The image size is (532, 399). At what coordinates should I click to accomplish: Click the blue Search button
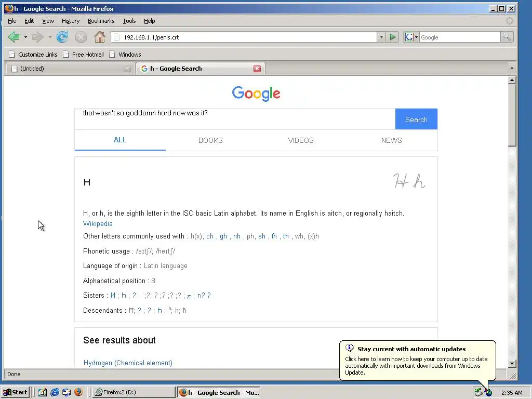coord(416,119)
